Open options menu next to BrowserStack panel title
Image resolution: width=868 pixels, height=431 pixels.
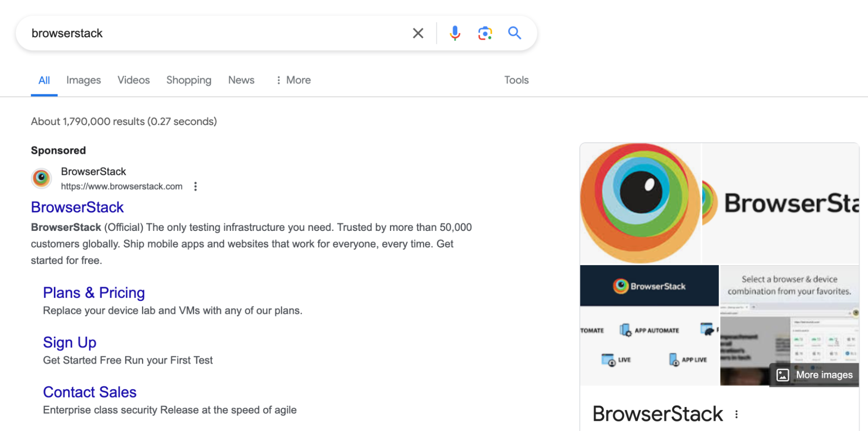(x=736, y=415)
